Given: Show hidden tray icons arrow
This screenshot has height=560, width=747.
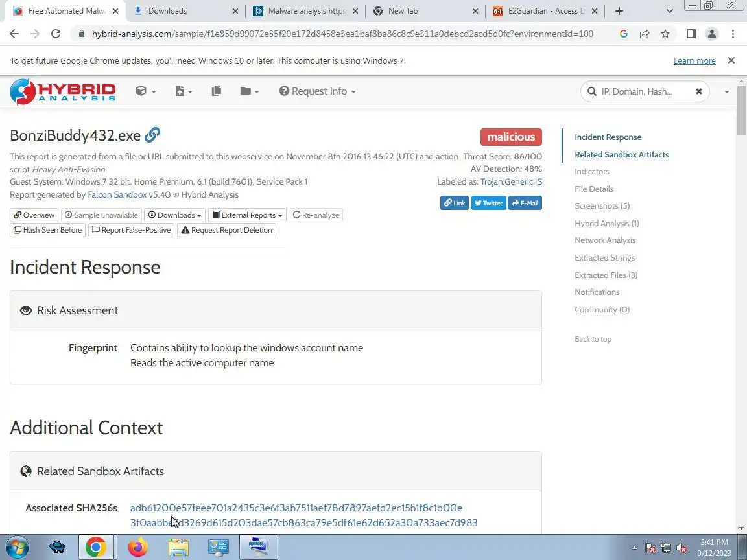Looking at the screenshot, I should (634, 548).
